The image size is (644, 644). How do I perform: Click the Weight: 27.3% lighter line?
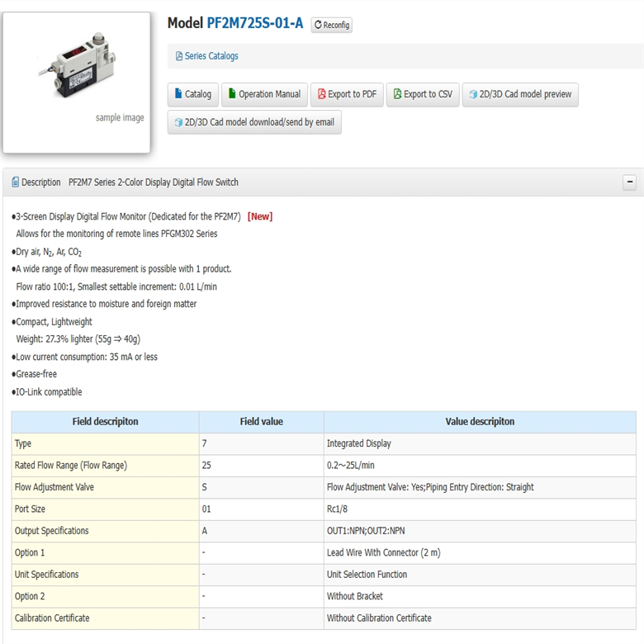point(78,339)
